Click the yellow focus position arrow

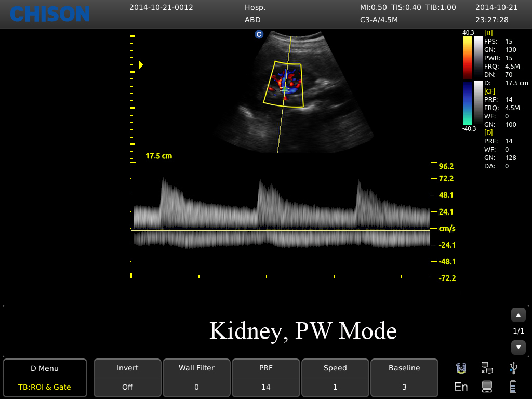(141, 65)
